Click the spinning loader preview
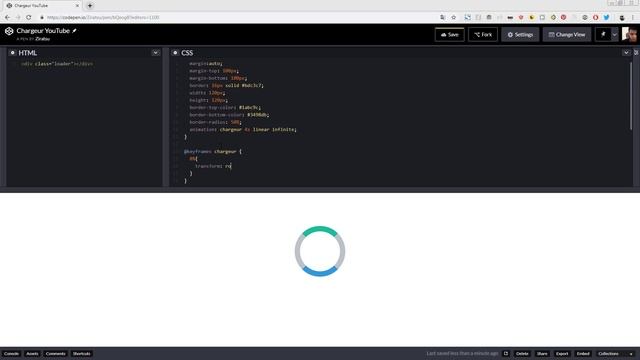The width and height of the screenshot is (640, 360). tap(320, 251)
